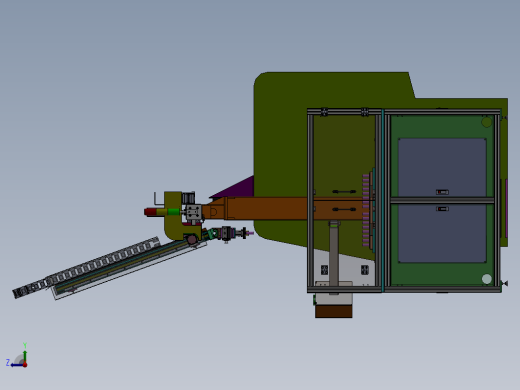Click the red origin dot of the triad
The image size is (520, 390).
click(x=25, y=365)
